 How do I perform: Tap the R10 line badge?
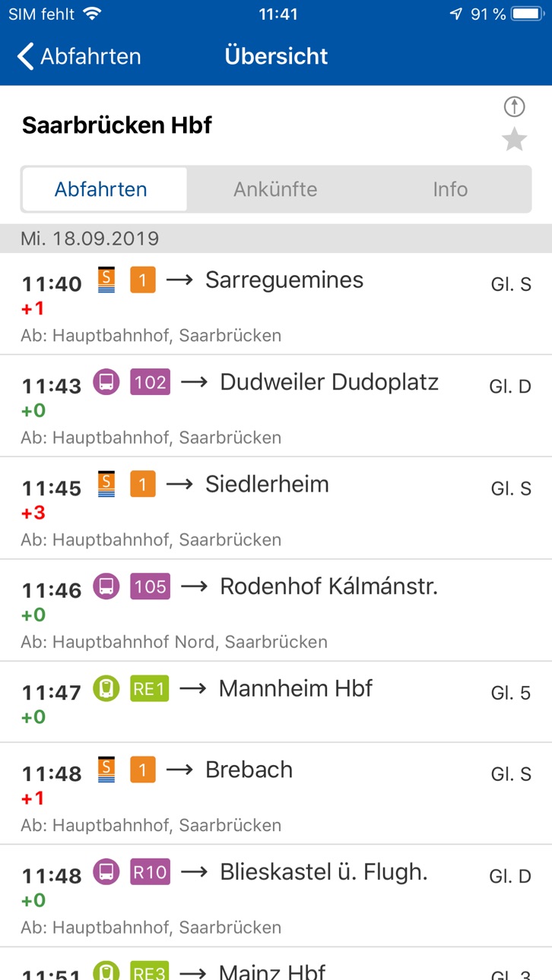(x=150, y=872)
